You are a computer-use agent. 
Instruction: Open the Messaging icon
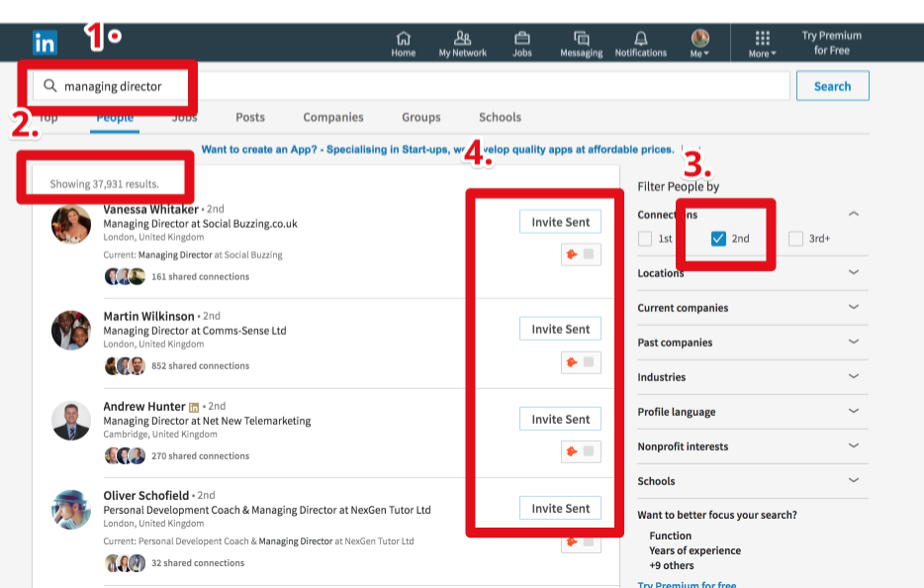tap(581, 39)
